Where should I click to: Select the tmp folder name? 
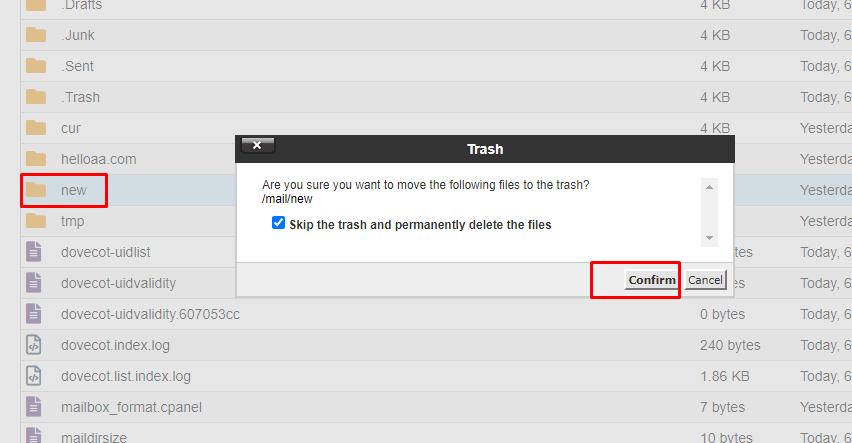[x=72, y=221]
